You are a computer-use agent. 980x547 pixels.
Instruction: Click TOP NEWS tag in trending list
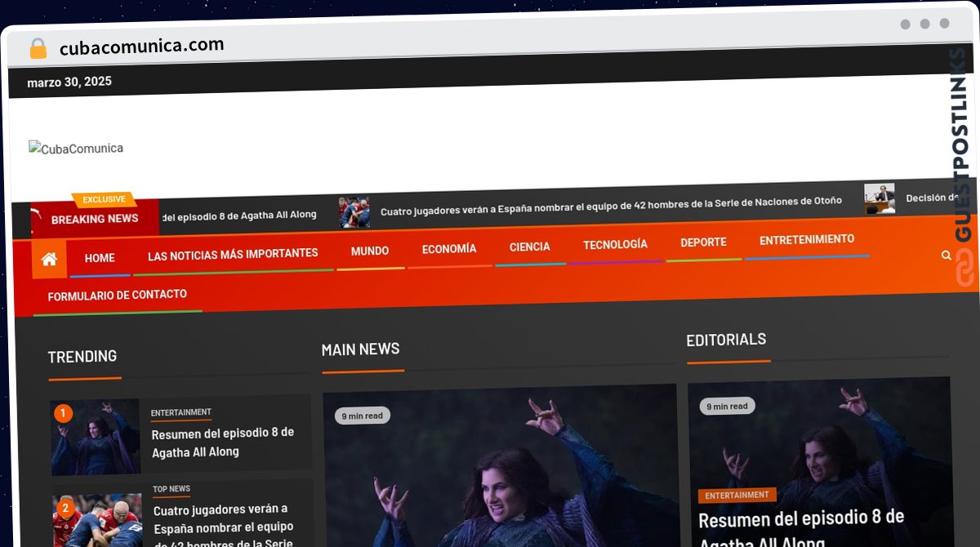point(171,489)
